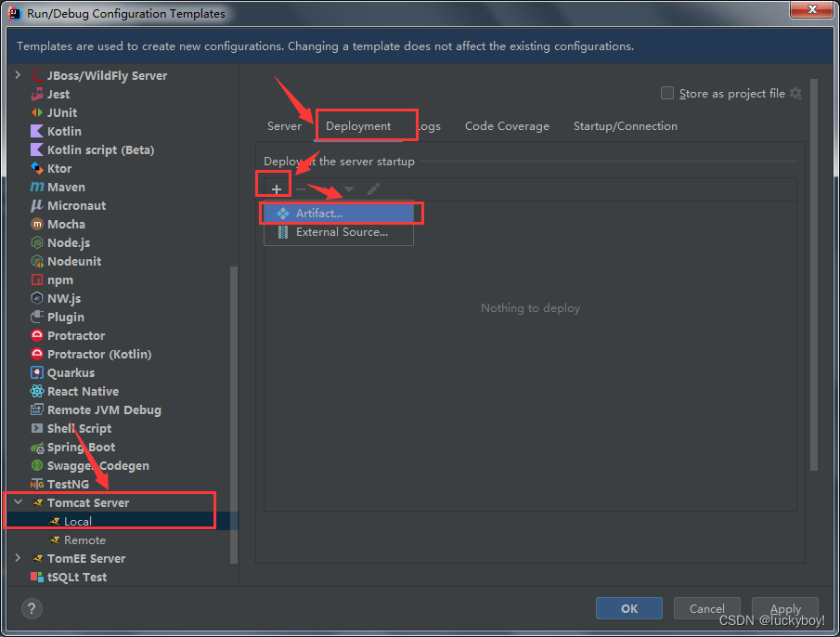Open the Code Coverage tab
The image size is (840, 637).
pos(507,126)
